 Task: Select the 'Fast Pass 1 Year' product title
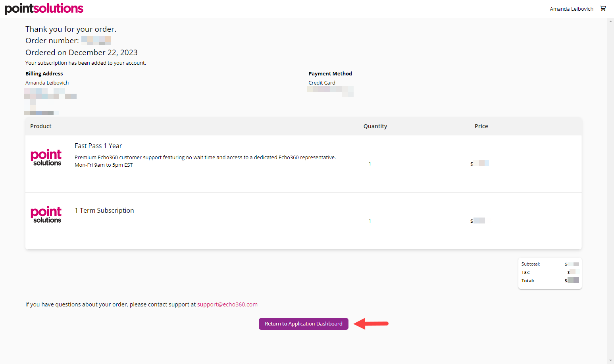98,146
